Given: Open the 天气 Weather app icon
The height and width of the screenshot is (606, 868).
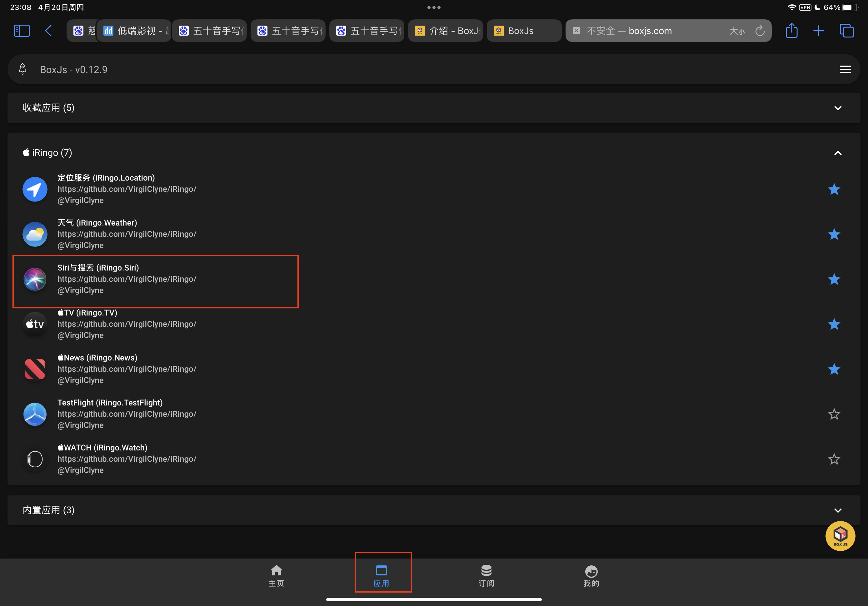Looking at the screenshot, I should (35, 234).
